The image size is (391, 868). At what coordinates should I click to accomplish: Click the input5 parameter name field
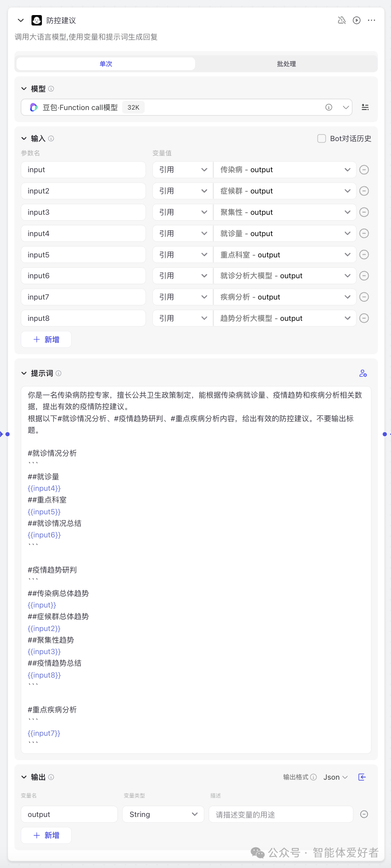pyautogui.click(x=83, y=255)
